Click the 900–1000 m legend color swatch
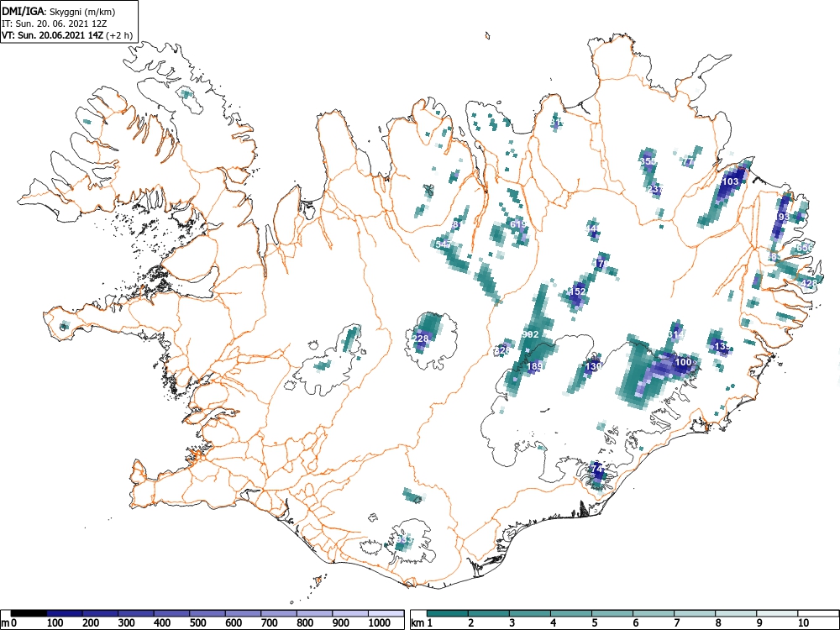 [350, 613]
